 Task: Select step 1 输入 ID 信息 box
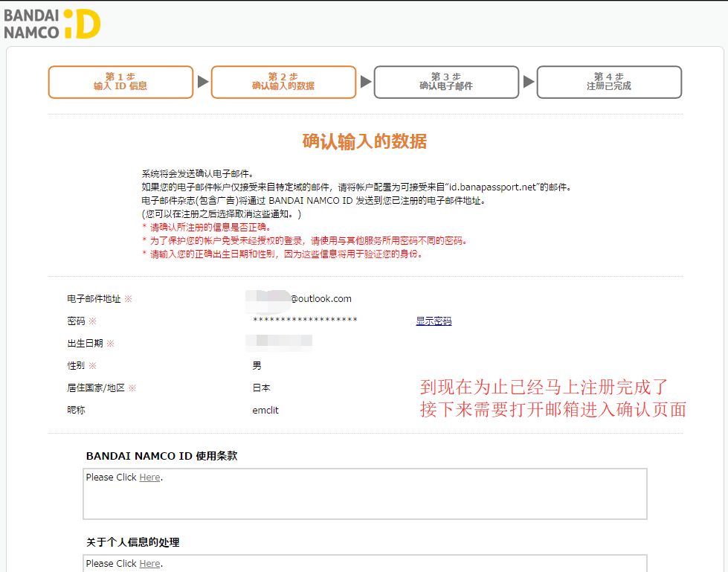tap(120, 82)
